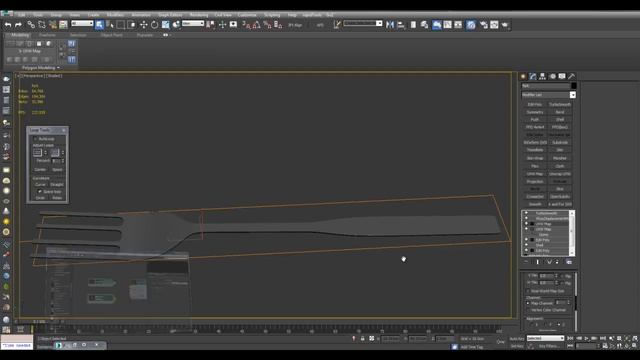Click the object color swatch next to the name field
640x360 pixels.
point(573,86)
